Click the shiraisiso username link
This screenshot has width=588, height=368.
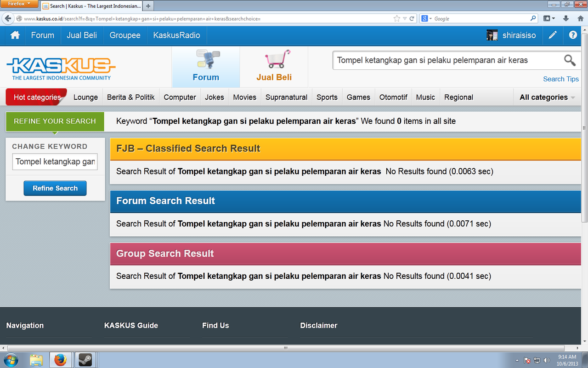tap(519, 35)
